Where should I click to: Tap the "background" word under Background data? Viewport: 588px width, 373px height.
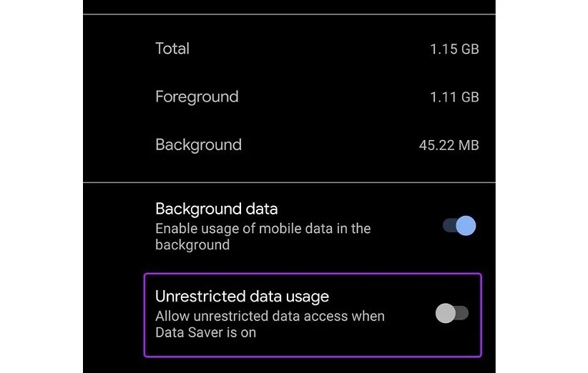192,244
